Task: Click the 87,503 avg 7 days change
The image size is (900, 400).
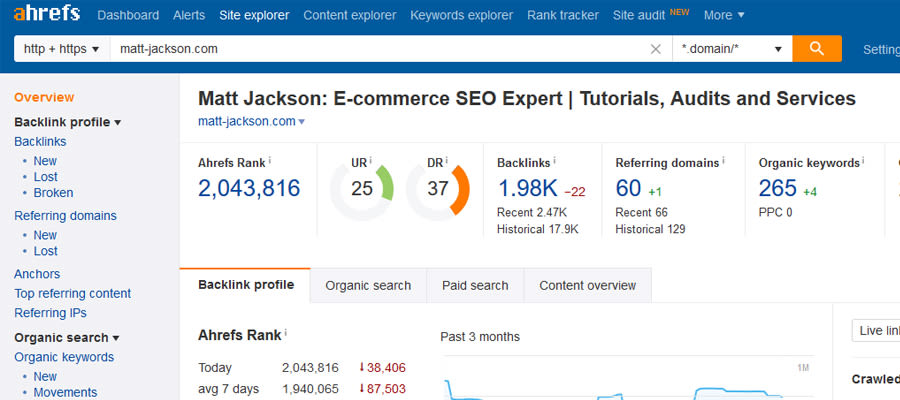Action: (386, 389)
